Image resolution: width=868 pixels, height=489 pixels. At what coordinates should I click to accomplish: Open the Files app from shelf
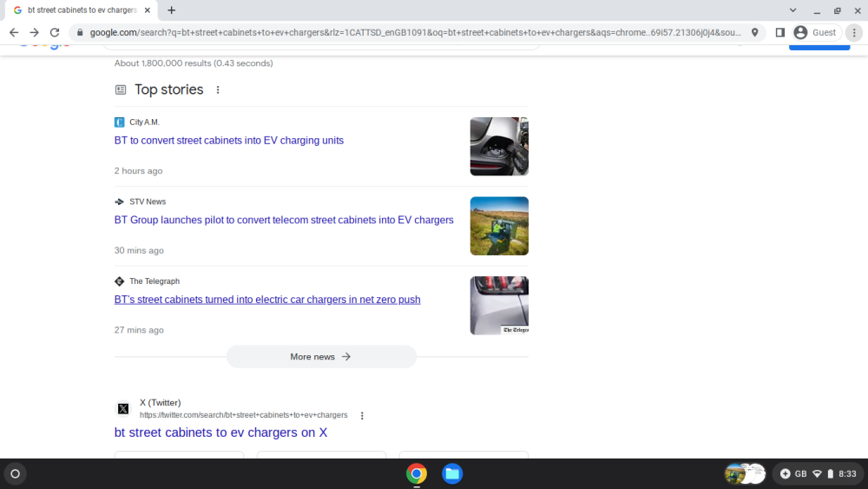tap(452, 473)
